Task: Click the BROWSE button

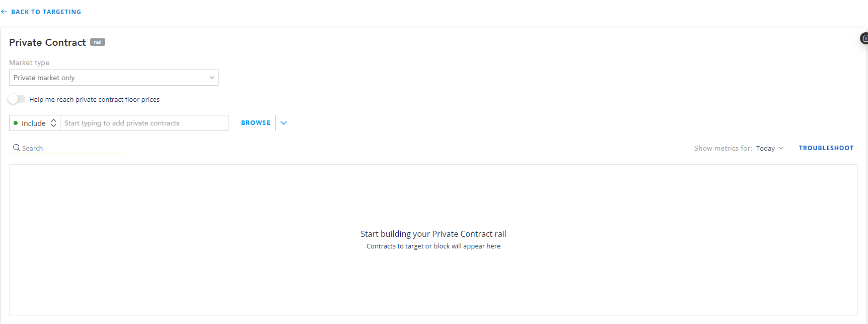Action: (256, 123)
